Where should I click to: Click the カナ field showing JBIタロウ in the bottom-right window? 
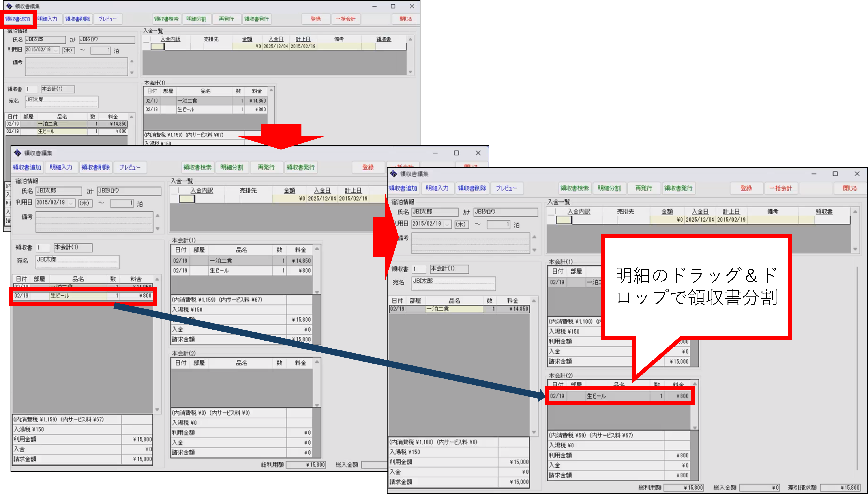point(505,212)
